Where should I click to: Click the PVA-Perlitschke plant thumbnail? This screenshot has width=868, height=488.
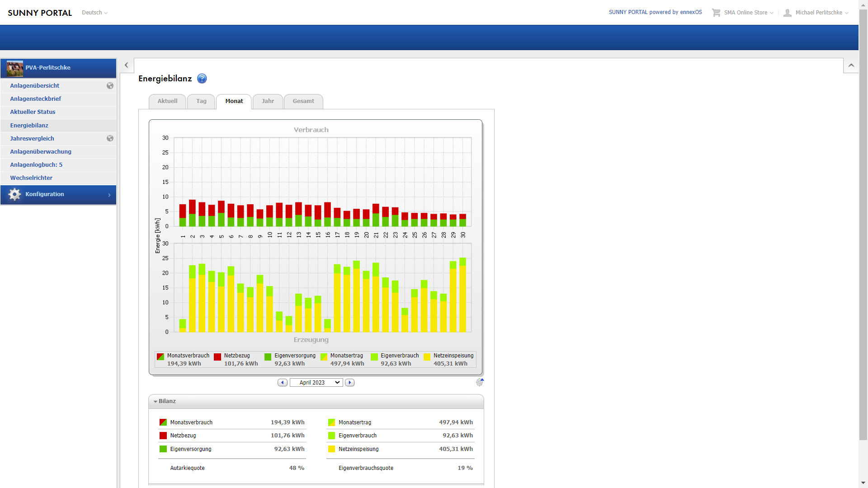pos(15,68)
